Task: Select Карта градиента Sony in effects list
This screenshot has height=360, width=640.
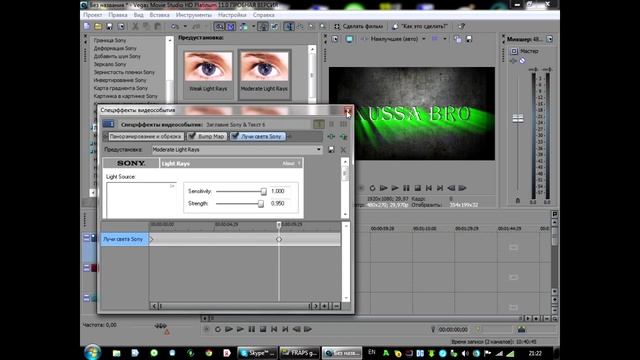Action: click(121, 88)
